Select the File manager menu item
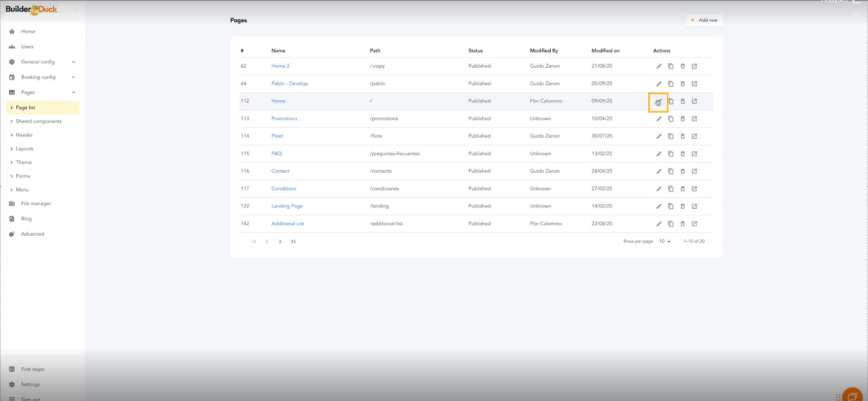The width and height of the screenshot is (868, 401). (x=36, y=204)
